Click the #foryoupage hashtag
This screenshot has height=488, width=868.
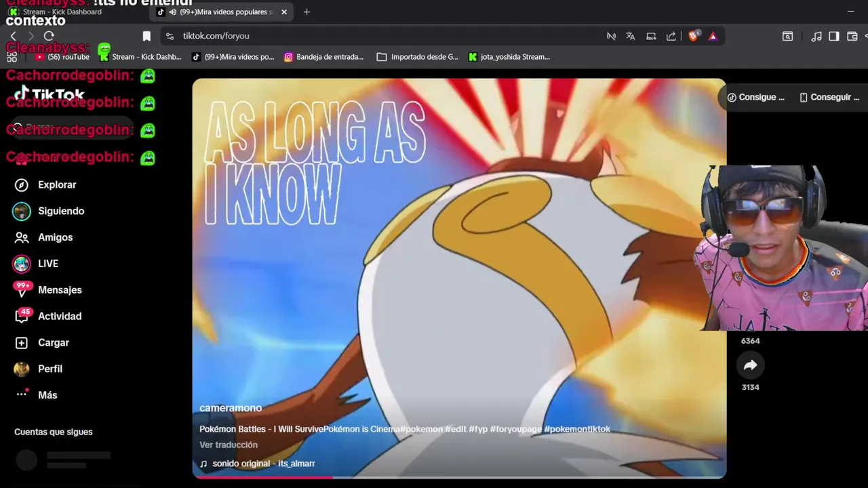coord(515,429)
